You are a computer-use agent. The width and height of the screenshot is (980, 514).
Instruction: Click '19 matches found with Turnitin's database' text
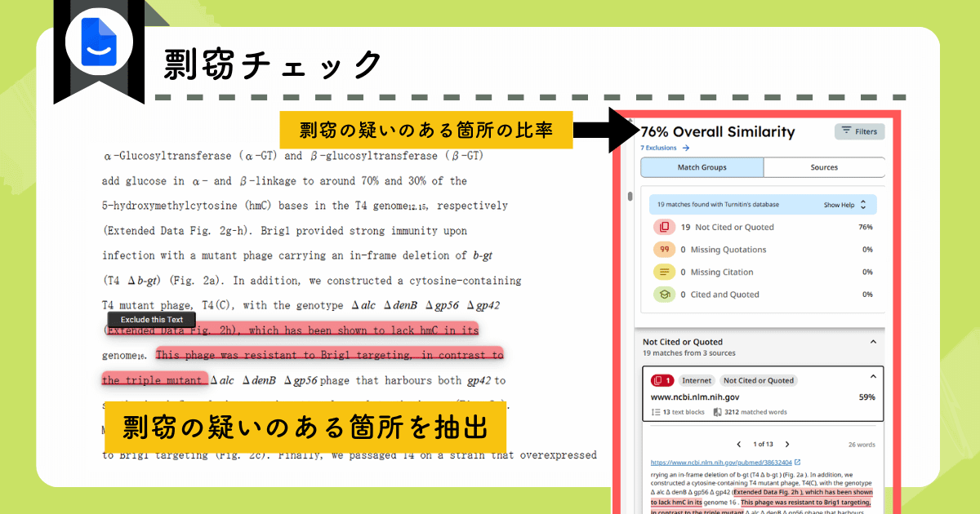click(718, 204)
